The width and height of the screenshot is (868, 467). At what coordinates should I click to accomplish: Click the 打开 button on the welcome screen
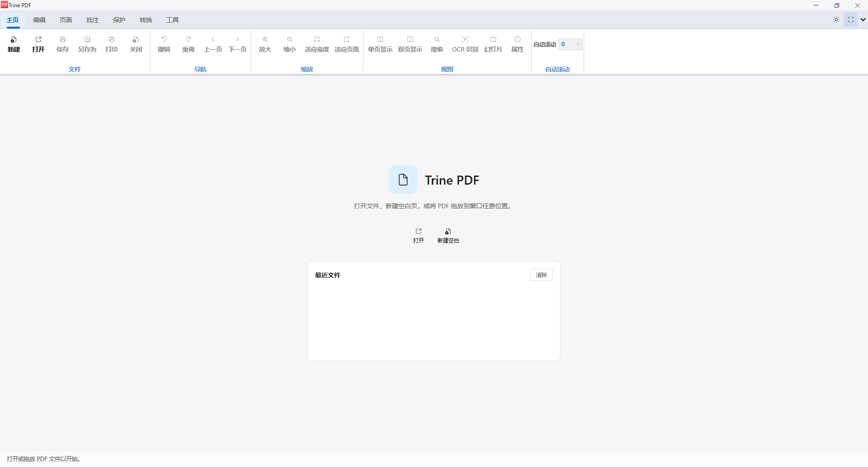(x=419, y=236)
